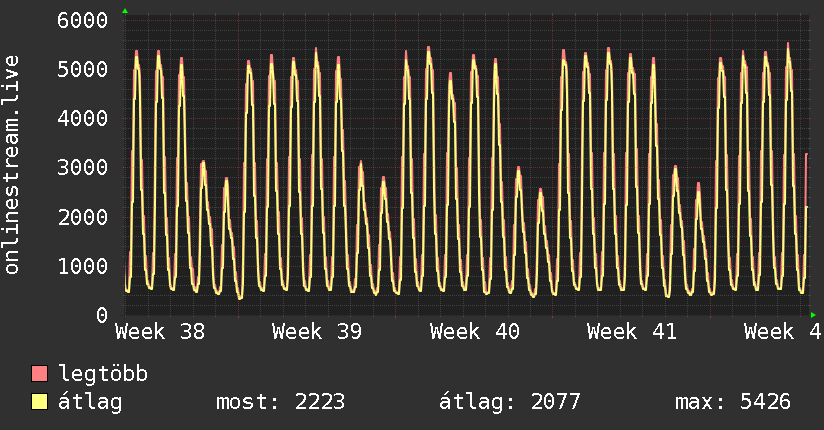Click the 'onlinestream.live' vertical axis title
Screen dimensions: 824x430
[x=12, y=165]
